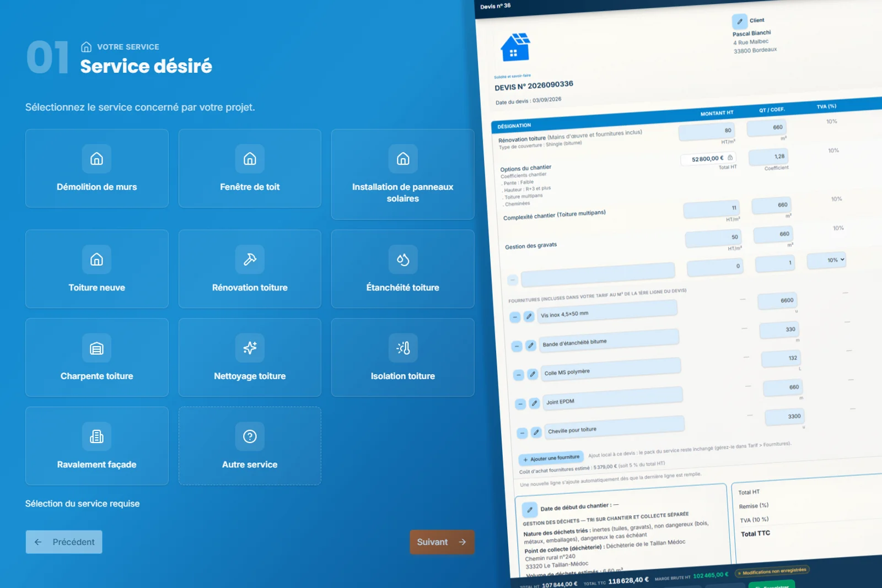Open the TVA 10% dropdown
882x588 pixels.
tap(826, 260)
